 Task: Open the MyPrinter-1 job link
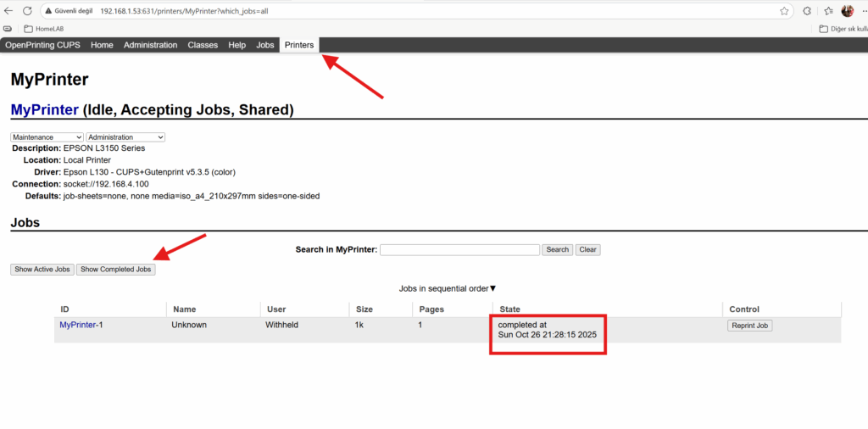pyautogui.click(x=81, y=325)
